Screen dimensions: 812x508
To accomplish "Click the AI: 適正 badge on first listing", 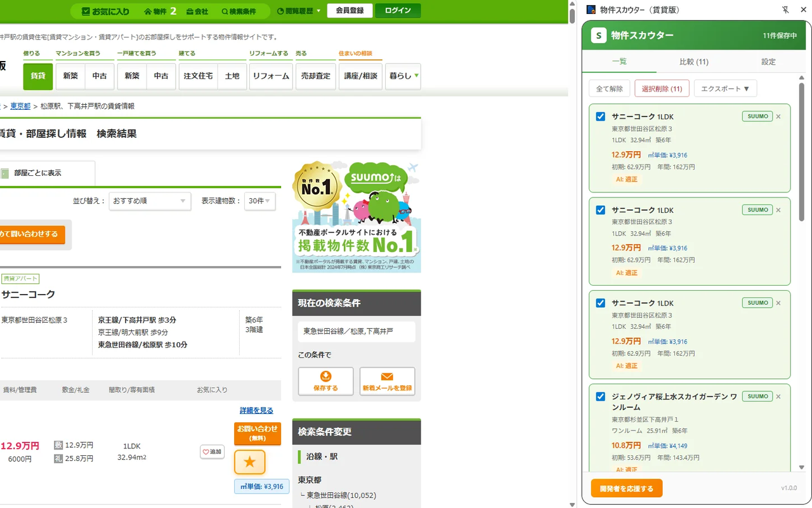I will coord(626,179).
